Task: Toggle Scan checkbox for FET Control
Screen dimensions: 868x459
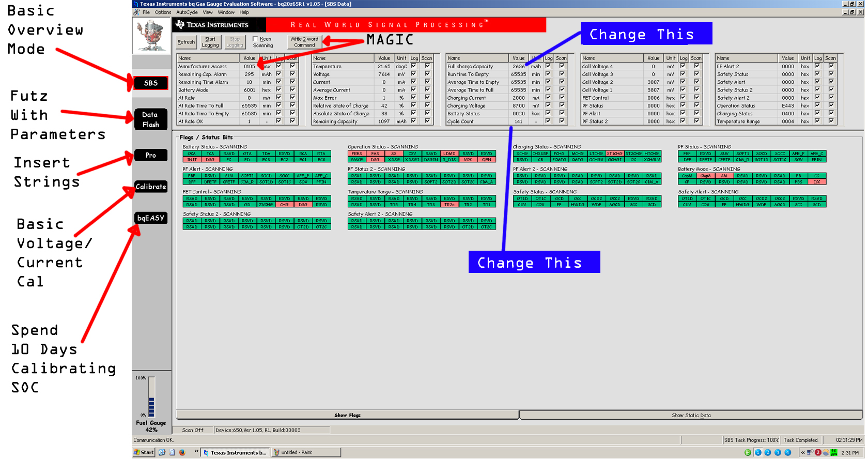Action: point(696,97)
